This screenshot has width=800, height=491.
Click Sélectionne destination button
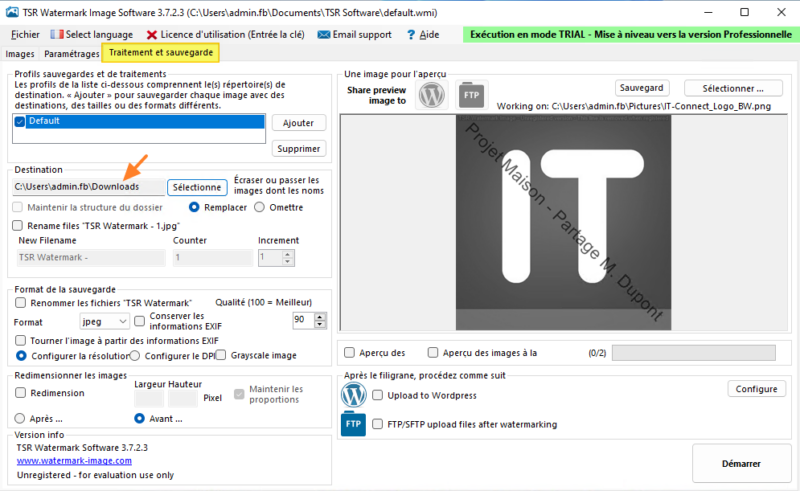tap(197, 187)
